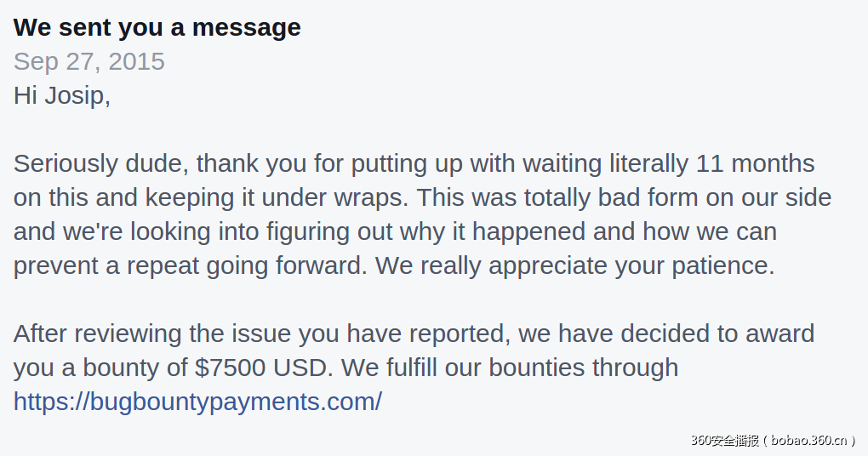This screenshot has height=456, width=868.
Task: Click the phrase "appreciate your patience"
Action: (x=631, y=265)
